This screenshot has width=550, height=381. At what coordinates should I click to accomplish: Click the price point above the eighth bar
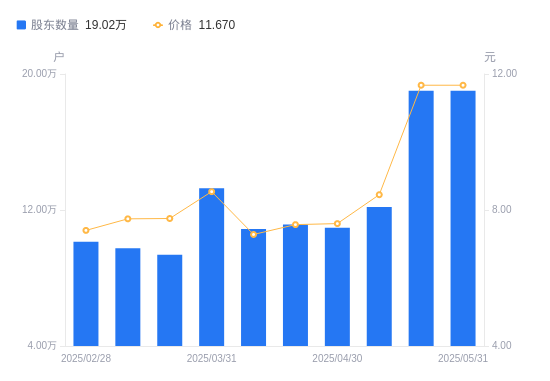point(379,195)
